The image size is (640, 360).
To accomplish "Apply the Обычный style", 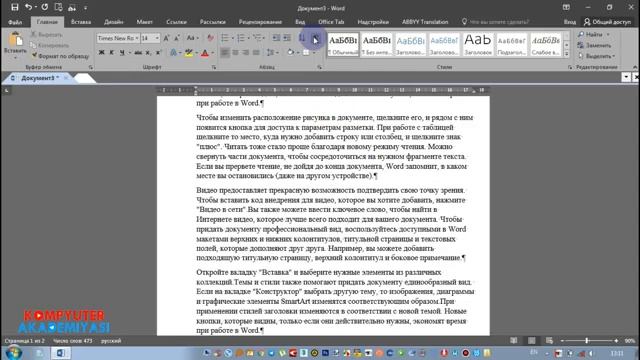I will (343, 44).
